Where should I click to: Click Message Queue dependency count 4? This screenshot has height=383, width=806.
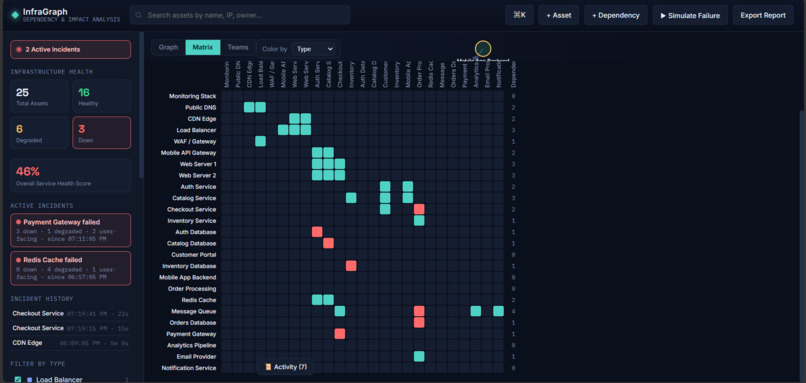coord(514,311)
